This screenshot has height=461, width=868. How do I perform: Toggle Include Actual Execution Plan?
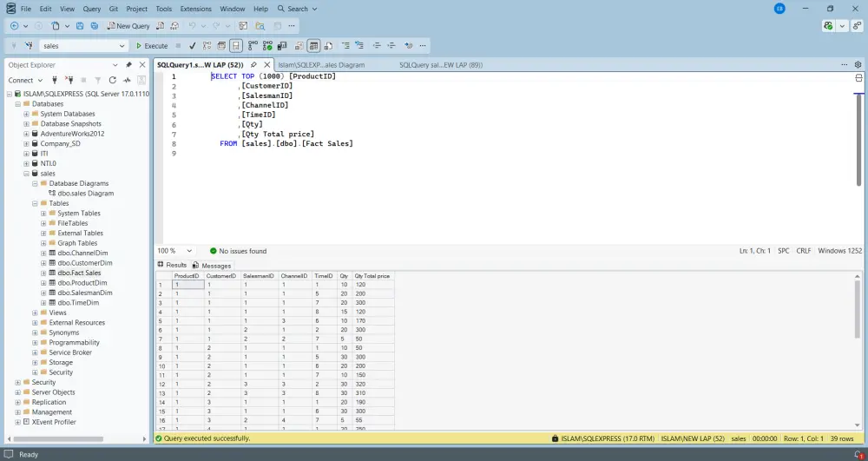pyautogui.click(x=253, y=46)
